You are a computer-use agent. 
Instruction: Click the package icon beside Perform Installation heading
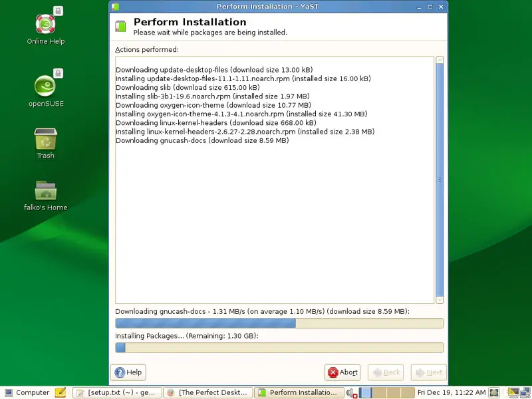120,27
